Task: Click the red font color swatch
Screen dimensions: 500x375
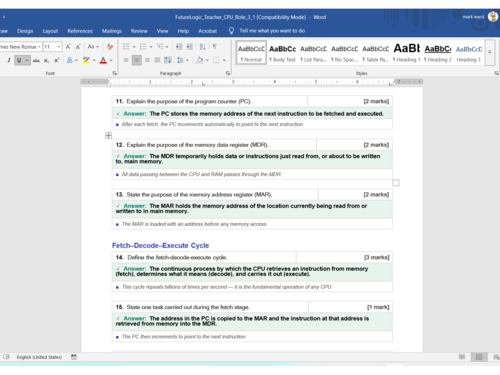Action: (x=103, y=60)
